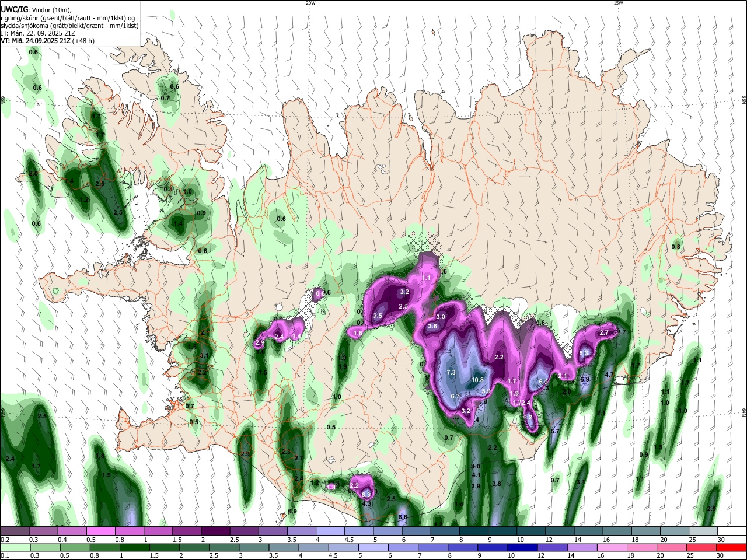Screen dimensions: 747x560
Task: Click the 7.3 precipitation value on the map
Action: pos(451,372)
